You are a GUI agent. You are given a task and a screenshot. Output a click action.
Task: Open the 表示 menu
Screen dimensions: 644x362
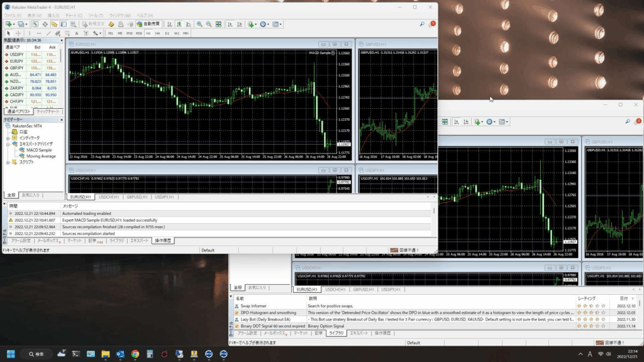point(34,16)
